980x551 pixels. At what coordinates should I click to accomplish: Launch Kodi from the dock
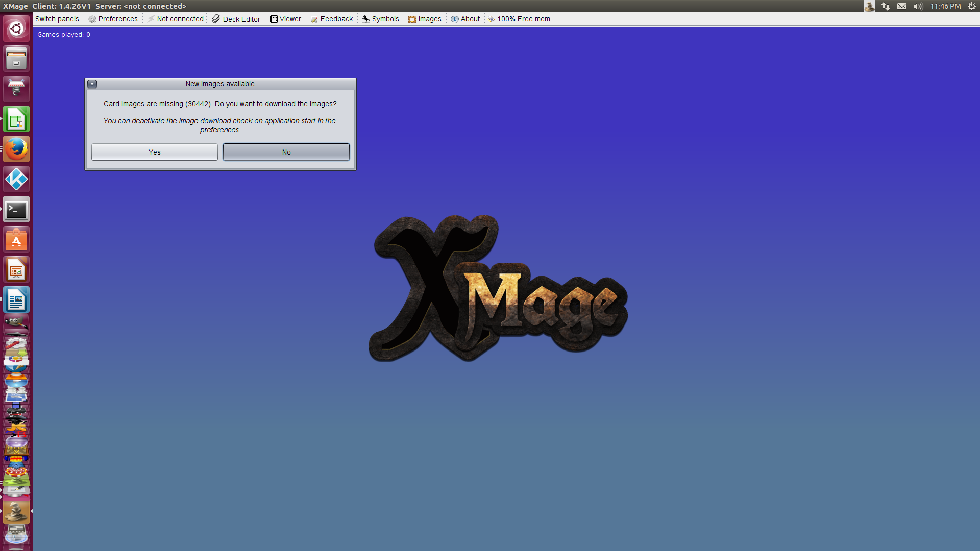(x=16, y=180)
